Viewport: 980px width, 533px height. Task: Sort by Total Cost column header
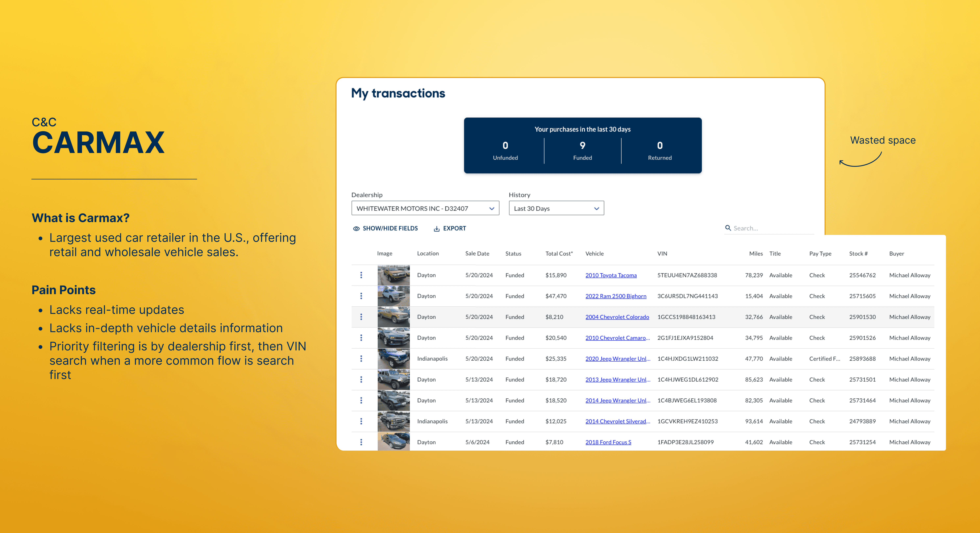coord(558,253)
